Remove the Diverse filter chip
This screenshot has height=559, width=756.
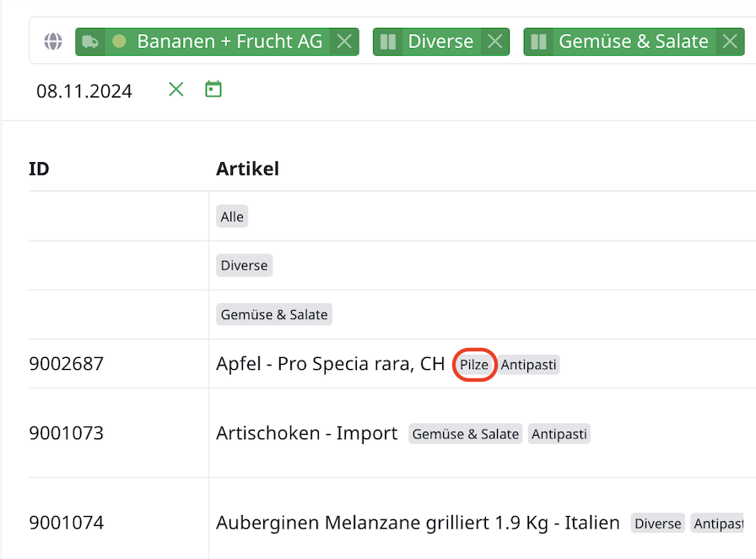495,41
